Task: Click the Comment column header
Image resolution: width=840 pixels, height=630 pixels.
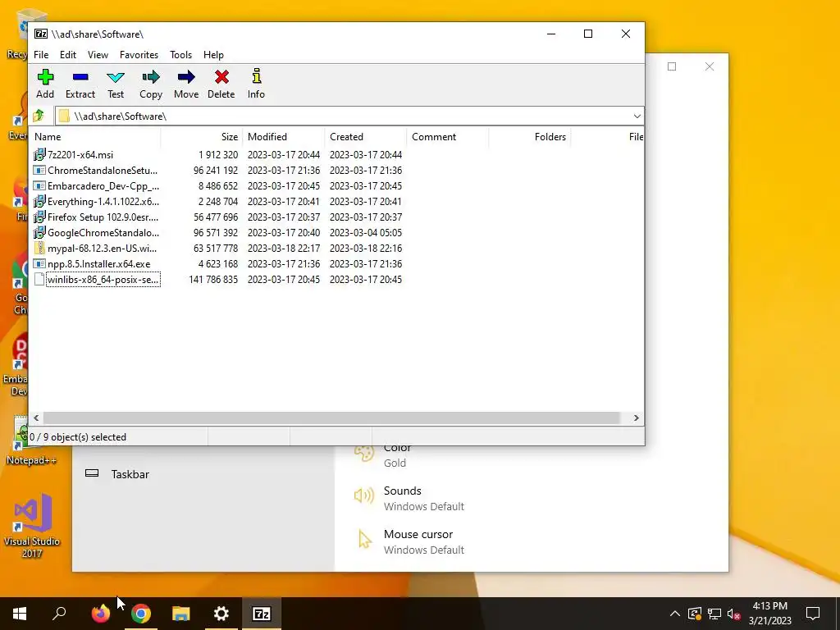Action: point(448,137)
